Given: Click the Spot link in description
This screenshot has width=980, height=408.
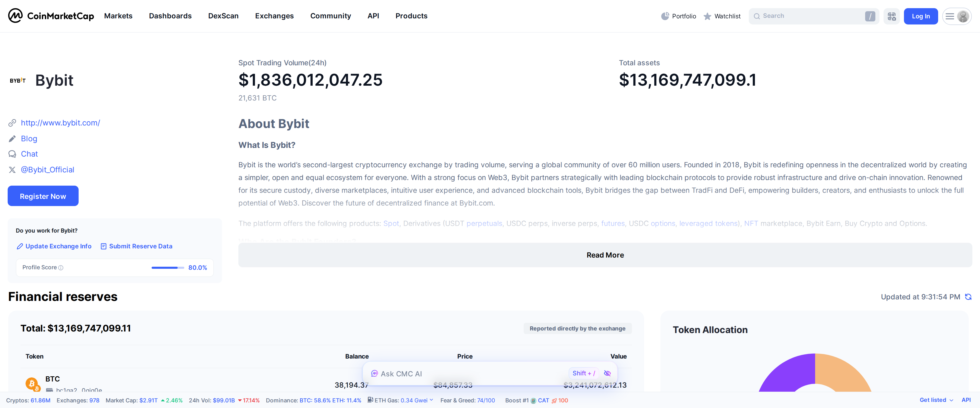Looking at the screenshot, I should click(391, 224).
